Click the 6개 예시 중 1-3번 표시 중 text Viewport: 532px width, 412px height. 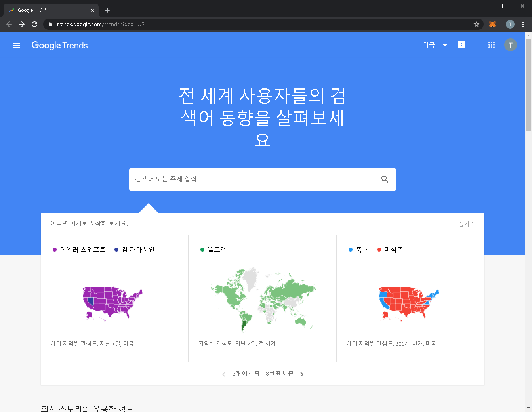click(x=263, y=374)
